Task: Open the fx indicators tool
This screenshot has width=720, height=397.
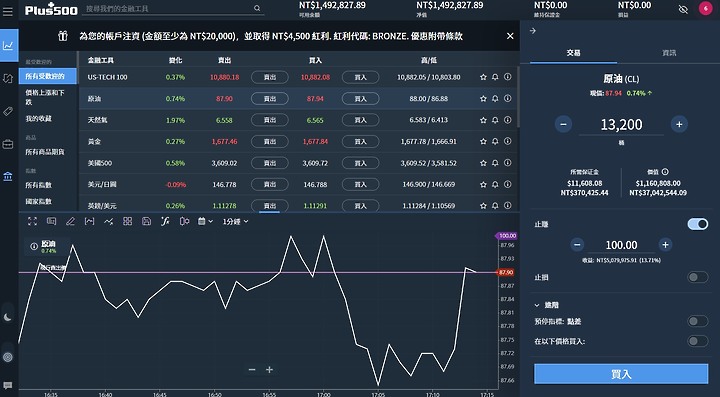Action: [x=165, y=221]
